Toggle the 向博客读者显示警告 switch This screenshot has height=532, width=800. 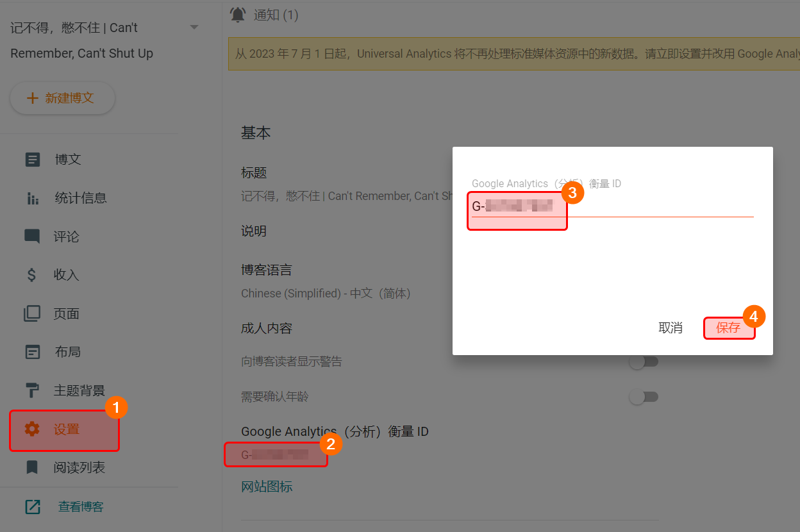644,362
